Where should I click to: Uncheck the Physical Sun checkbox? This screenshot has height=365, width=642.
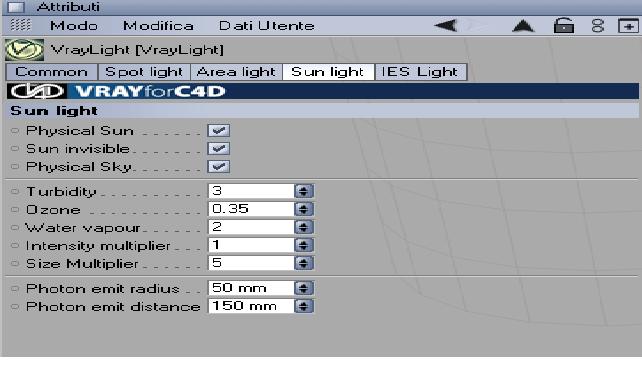[x=219, y=131]
